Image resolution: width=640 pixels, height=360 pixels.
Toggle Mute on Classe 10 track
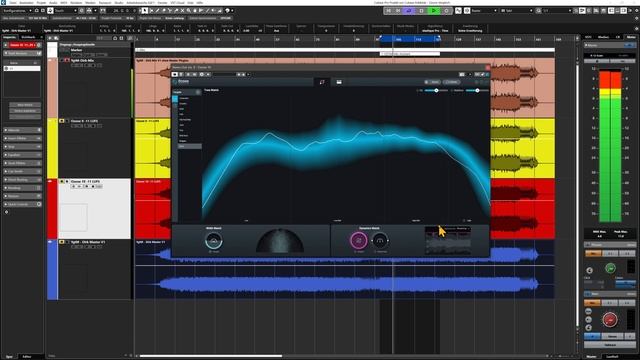pos(62,181)
